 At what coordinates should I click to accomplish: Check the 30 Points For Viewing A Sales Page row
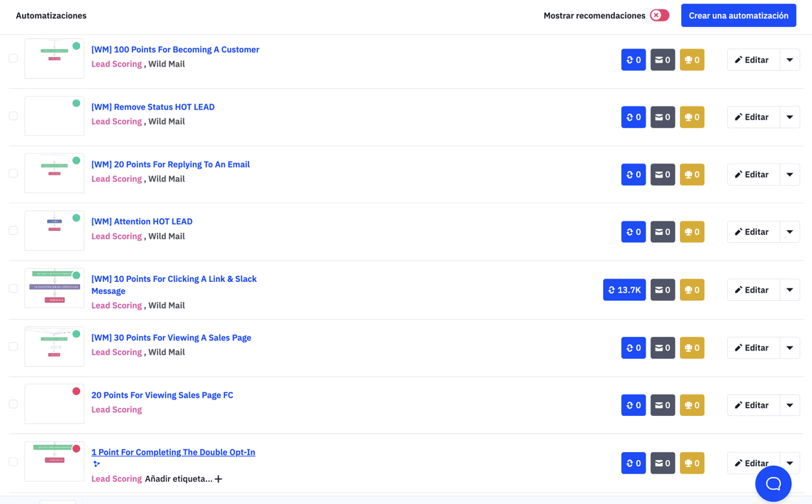(13, 347)
